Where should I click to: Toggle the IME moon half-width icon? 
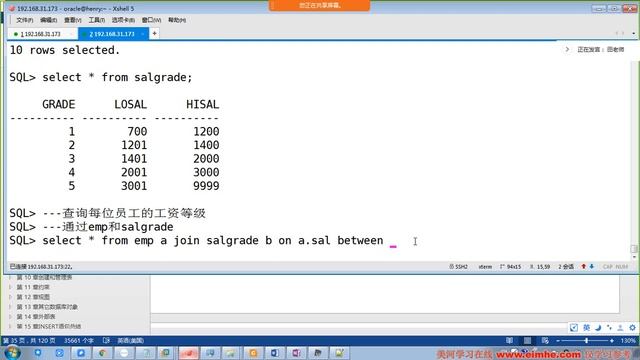(x=598, y=328)
